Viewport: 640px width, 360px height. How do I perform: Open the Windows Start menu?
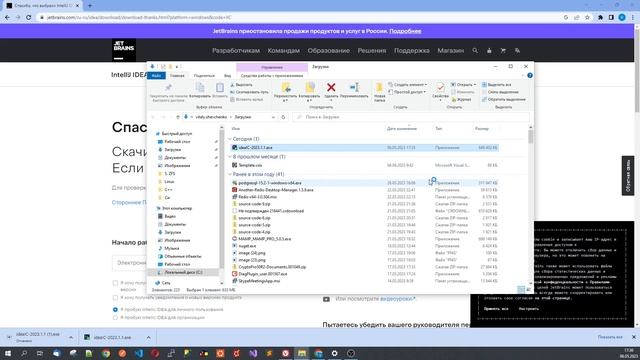coord(7,353)
